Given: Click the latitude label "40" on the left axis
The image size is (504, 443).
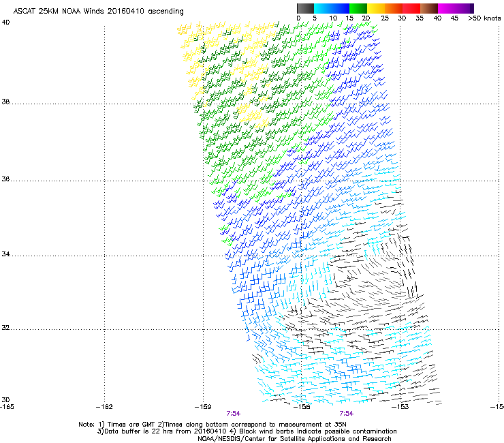Looking at the screenshot, I should (5, 22).
